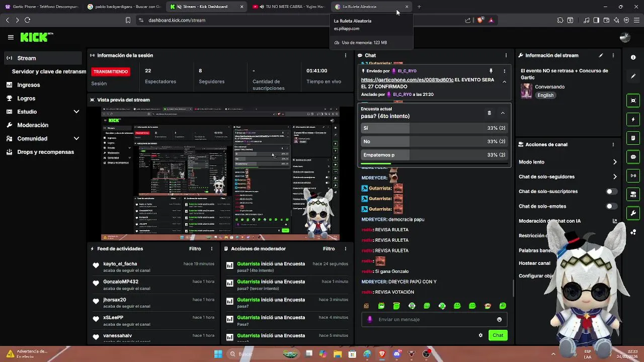Collapse the pinned message panel
This screenshot has width=644, height=362.
504,82
